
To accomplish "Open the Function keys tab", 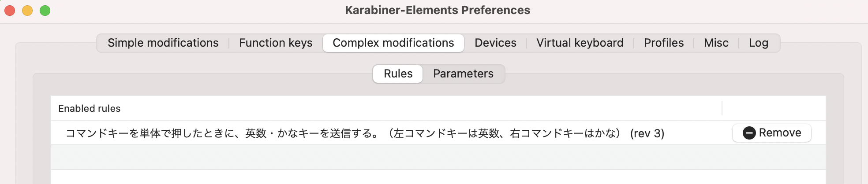I will (276, 43).
